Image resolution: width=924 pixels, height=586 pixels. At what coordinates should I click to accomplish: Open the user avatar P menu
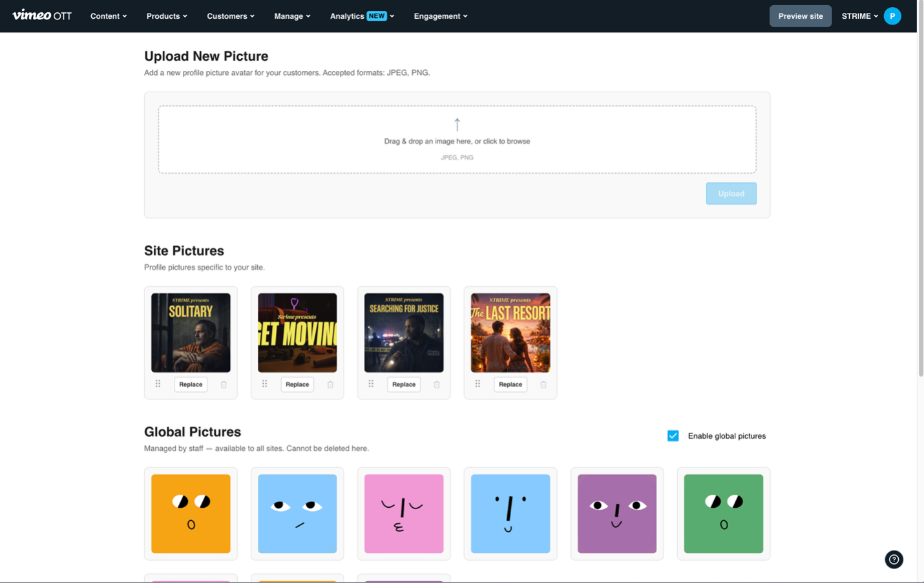pos(892,16)
